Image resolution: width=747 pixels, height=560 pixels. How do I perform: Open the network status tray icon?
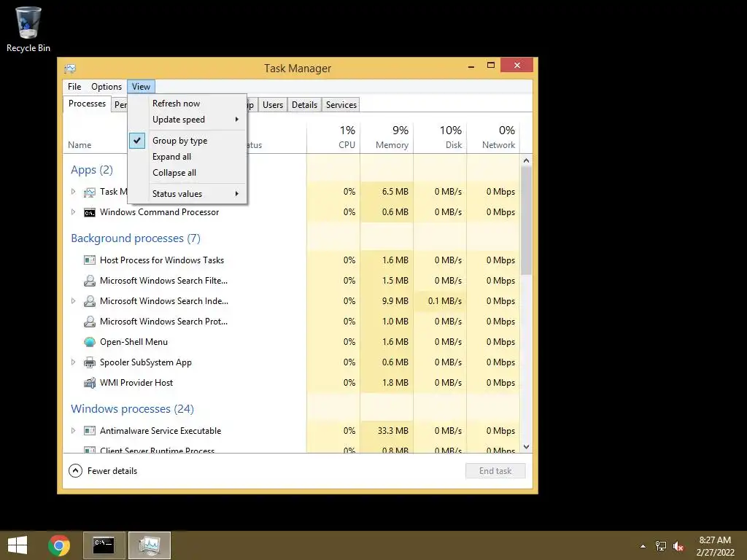[661, 546]
